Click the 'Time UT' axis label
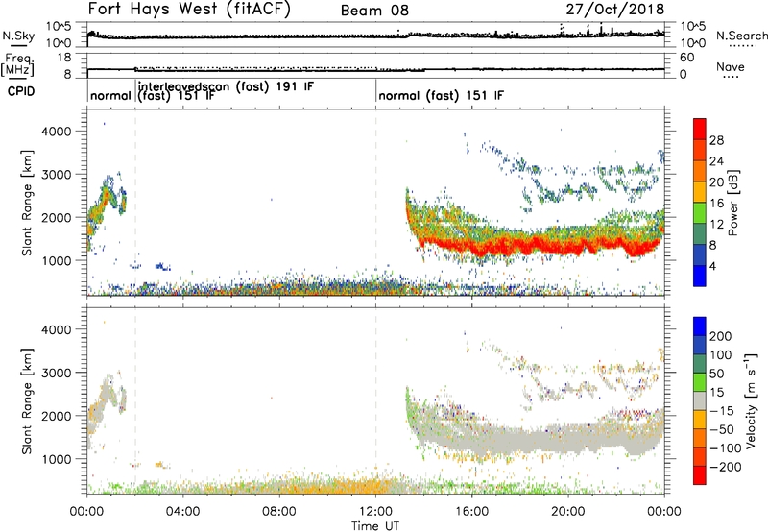 pyautogui.click(x=375, y=526)
